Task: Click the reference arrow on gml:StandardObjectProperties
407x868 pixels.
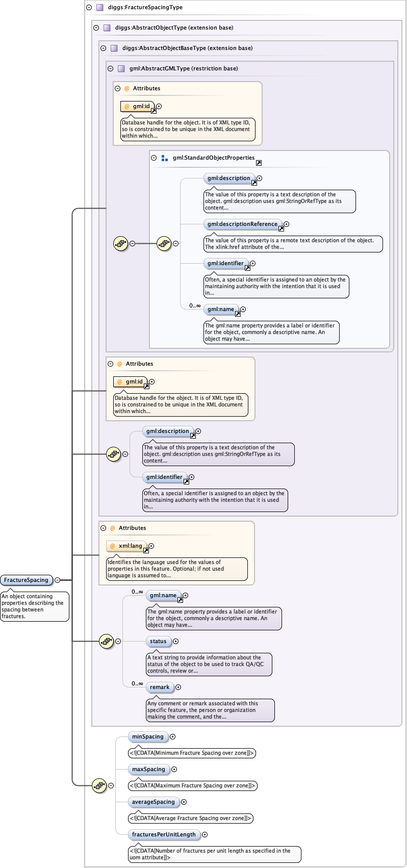Action: point(259,163)
